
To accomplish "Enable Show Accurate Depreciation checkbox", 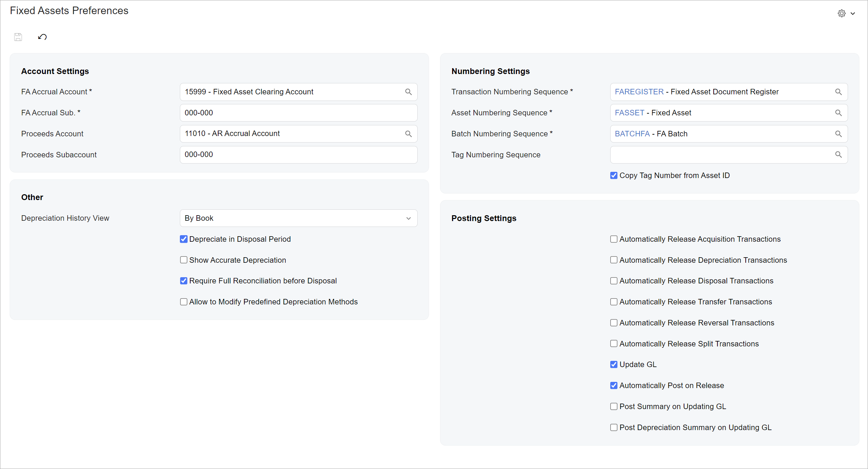I will [184, 260].
